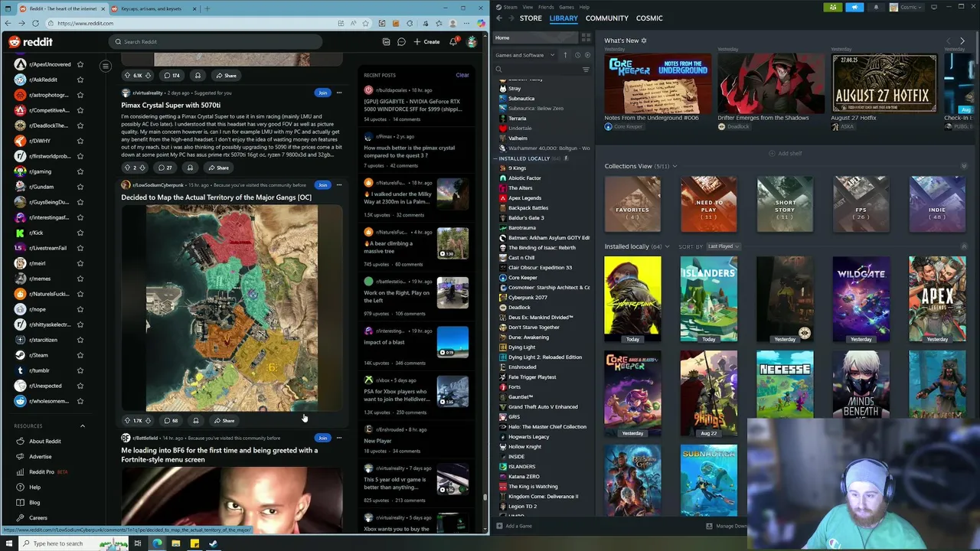Expand Installed locally shelf dropdown
The image size is (980, 551).
[x=667, y=246]
